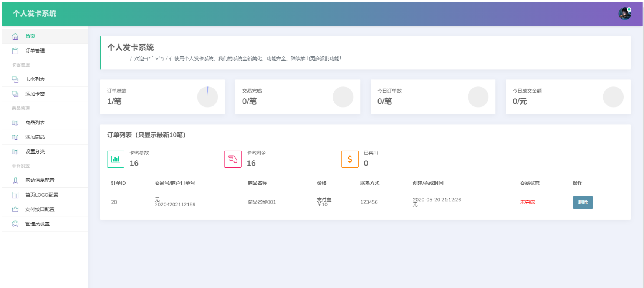Click the pink icon for 卡密剩余
The height and width of the screenshot is (288, 644).
click(x=233, y=159)
